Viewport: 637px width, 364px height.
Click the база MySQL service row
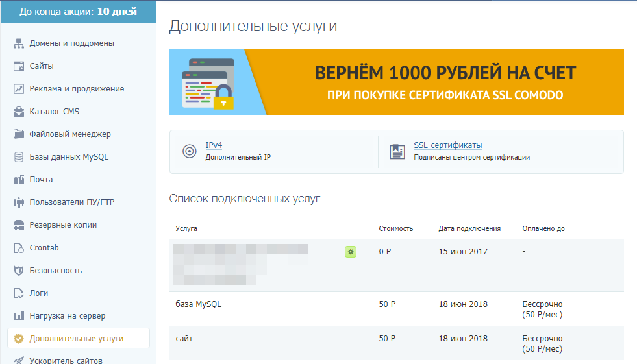click(x=199, y=304)
